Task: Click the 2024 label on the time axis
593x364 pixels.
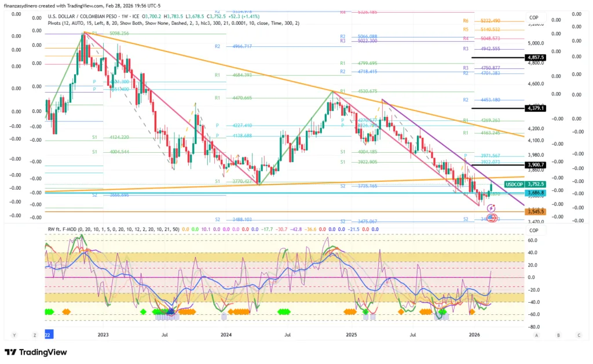Action: (x=226, y=335)
